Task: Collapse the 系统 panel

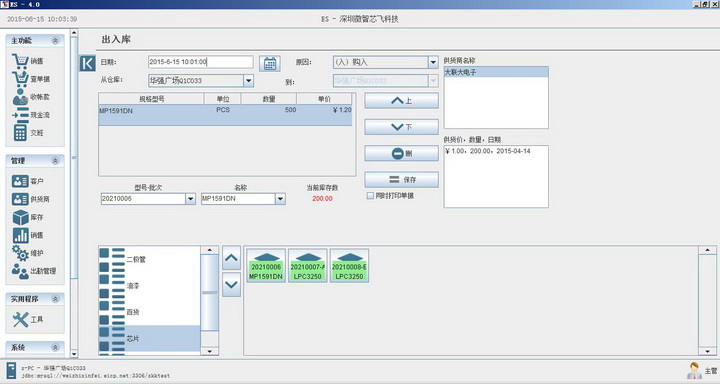Action: pos(56,348)
